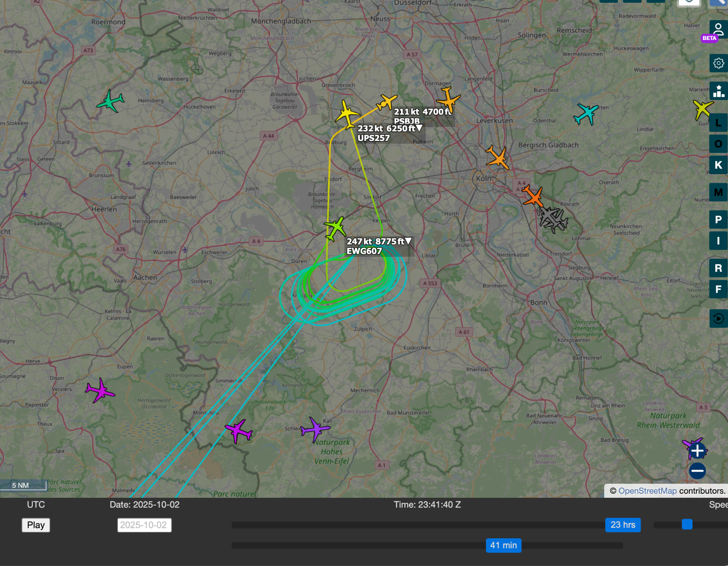Select the yellow UPS257 aircraft icon
This screenshot has height=566, width=728.
tap(348, 115)
